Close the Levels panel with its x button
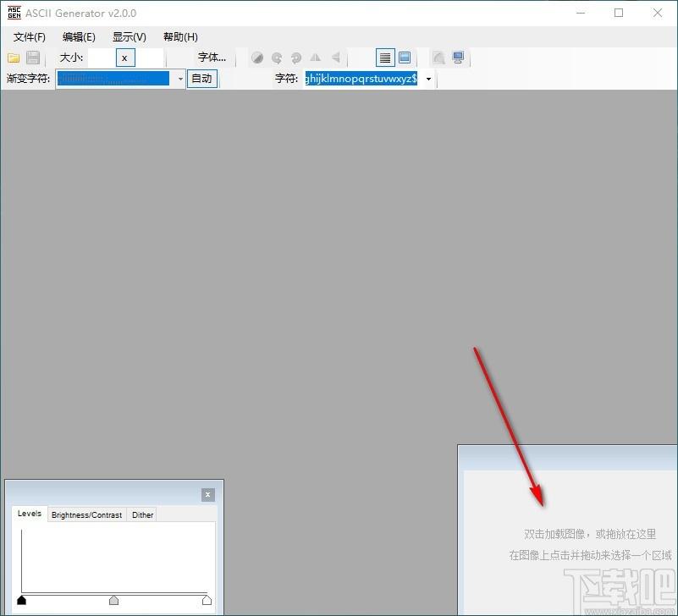Screen dimensions: 678x616 point(208,495)
